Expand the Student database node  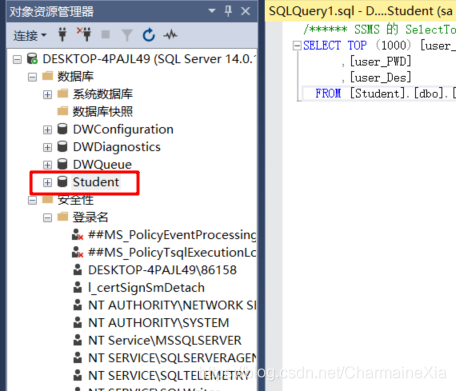(x=47, y=182)
